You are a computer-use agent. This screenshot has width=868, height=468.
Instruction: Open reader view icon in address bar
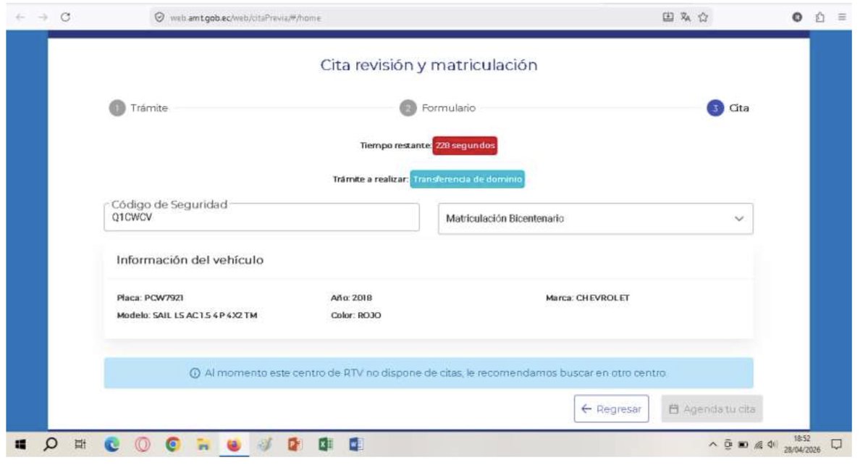click(x=668, y=17)
